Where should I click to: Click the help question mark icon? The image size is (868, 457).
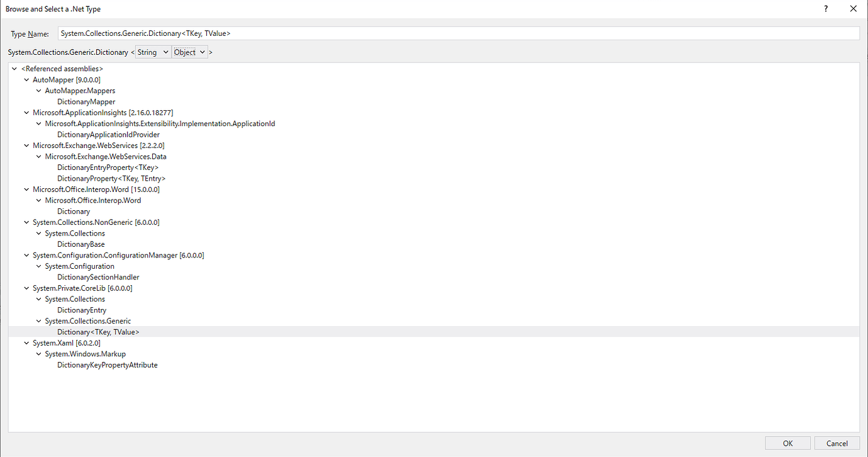826,9
